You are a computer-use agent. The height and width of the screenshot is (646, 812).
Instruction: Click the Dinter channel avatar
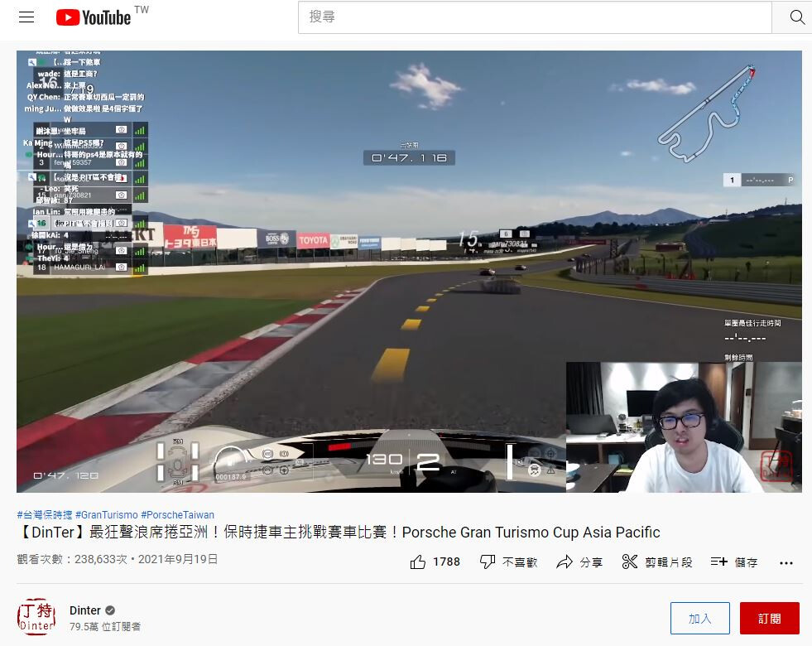[36, 617]
